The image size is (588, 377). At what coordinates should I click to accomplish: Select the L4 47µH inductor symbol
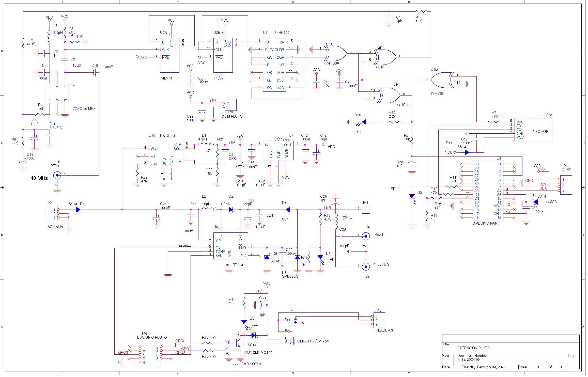206,144
